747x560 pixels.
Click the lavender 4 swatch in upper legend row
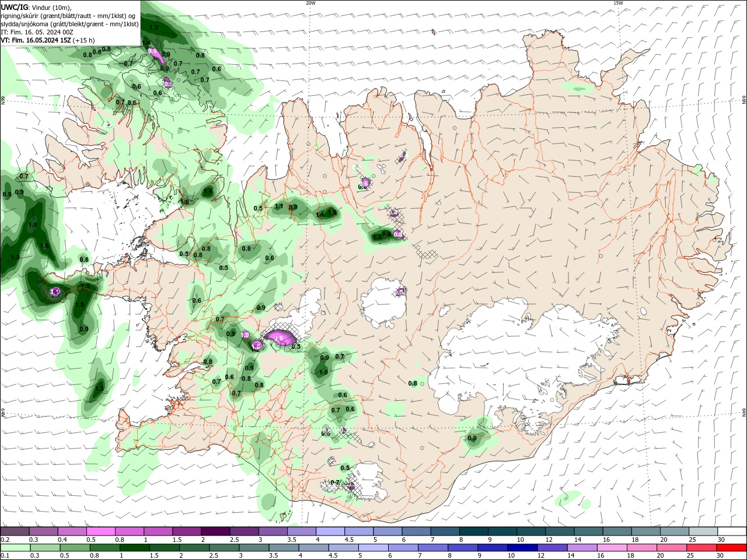click(x=330, y=531)
